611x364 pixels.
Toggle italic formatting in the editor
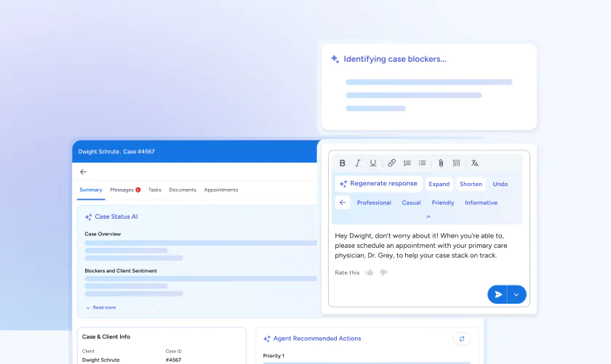(357, 163)
